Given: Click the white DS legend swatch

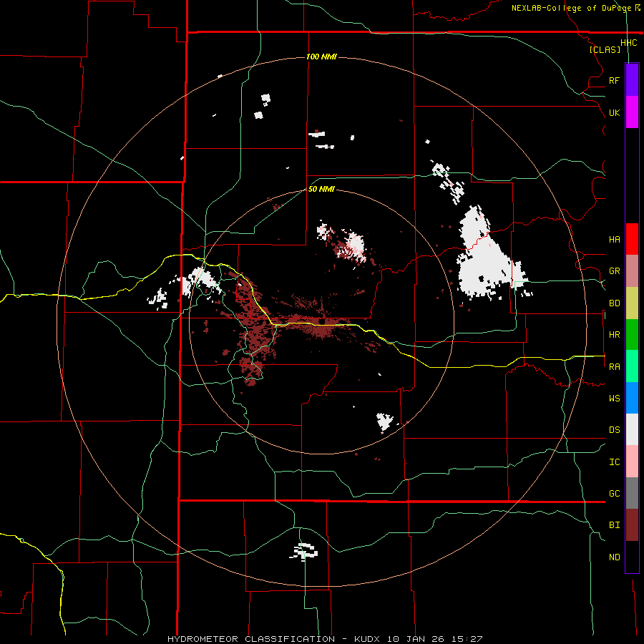Looking at the screenshot, I should (x=632, y=429).
